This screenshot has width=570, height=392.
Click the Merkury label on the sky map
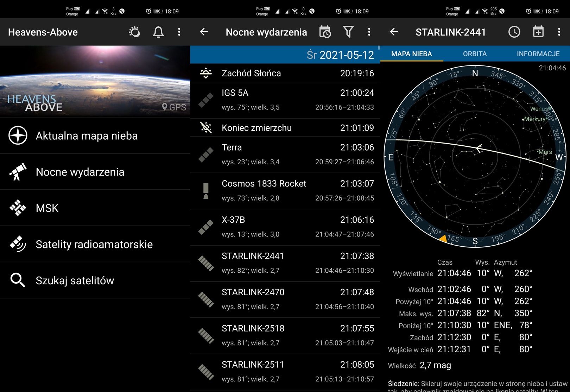[x=535, y=119]
